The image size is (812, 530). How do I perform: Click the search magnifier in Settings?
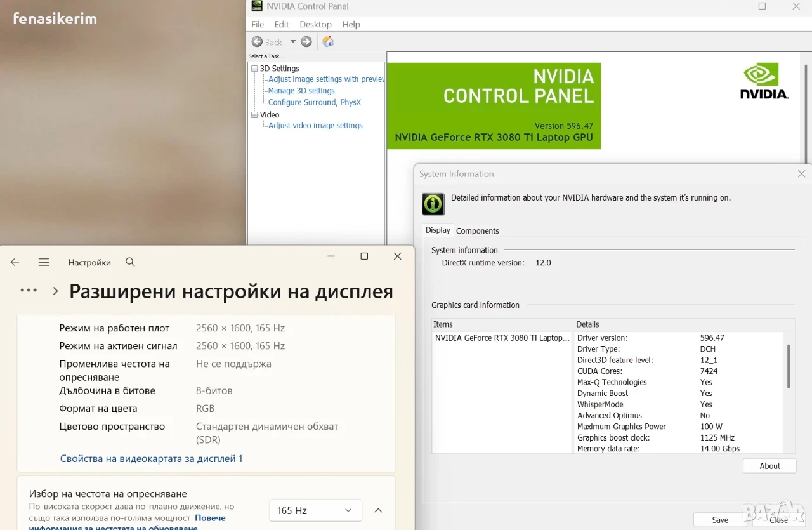click(130, 262)
